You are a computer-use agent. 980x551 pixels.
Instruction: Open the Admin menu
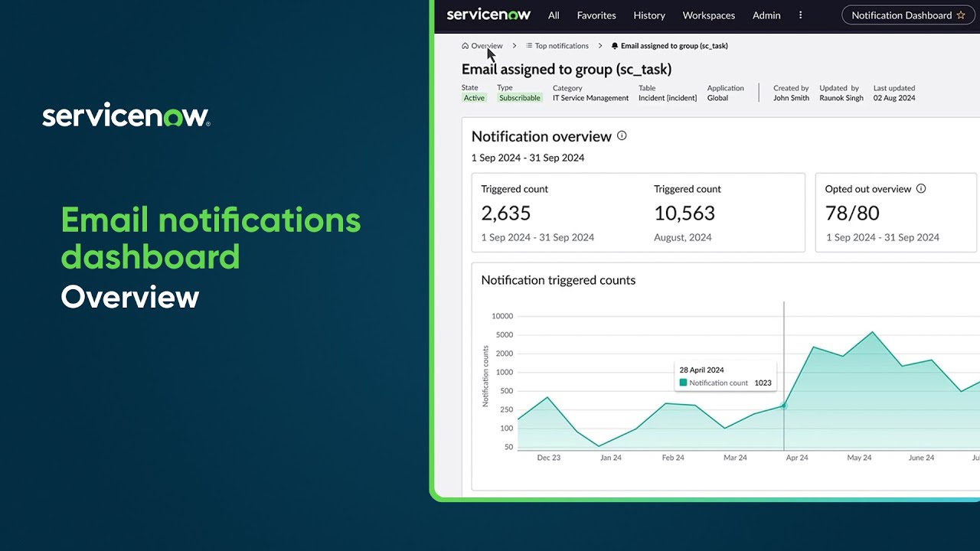point(766,15)
